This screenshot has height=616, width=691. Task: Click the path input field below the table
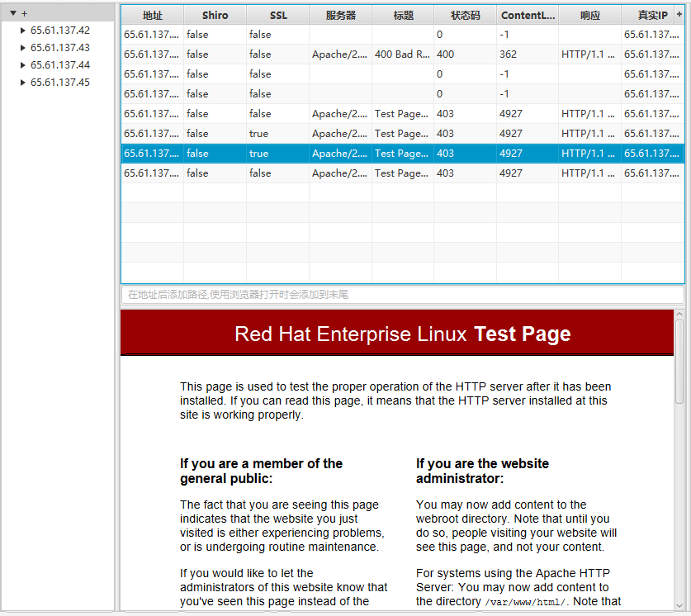click(403, 294)
